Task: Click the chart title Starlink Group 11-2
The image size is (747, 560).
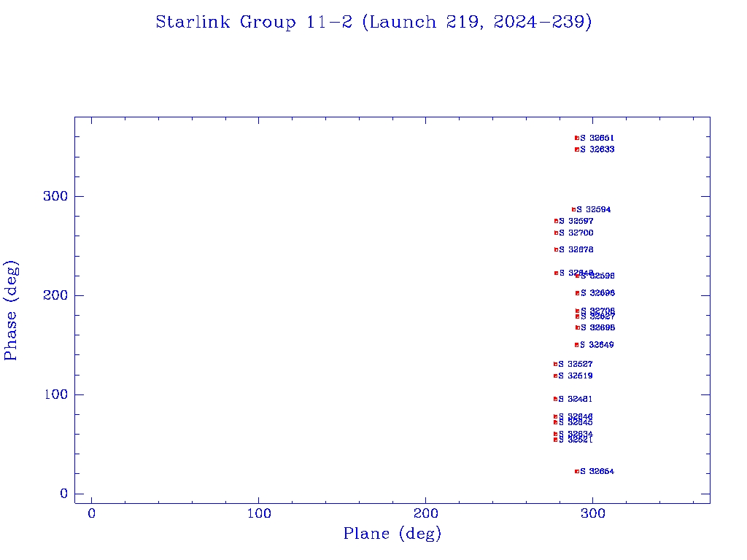Action: point(373,23)
